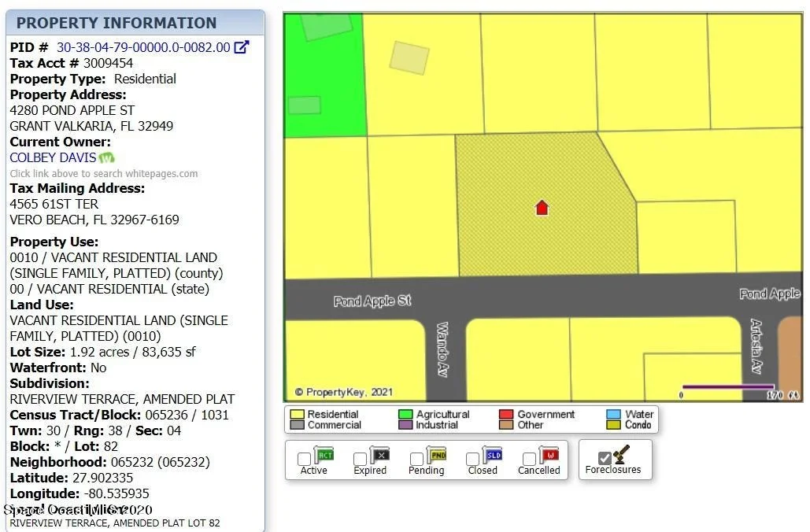
Task: Enable the Pending listings checkbox
Action: coord(416,459)
